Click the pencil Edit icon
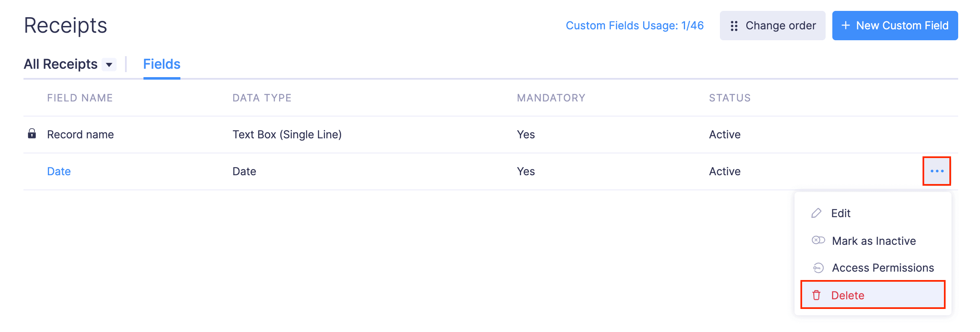Viewport: 980px width, 332px height. pos(816,213)
